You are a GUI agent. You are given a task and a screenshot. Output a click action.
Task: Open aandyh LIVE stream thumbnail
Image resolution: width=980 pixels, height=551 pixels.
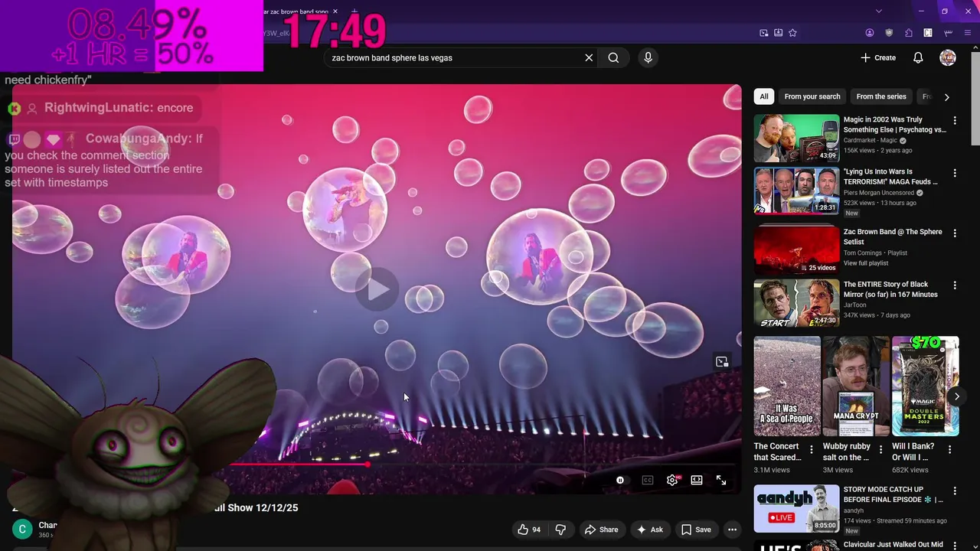[796, 509]
